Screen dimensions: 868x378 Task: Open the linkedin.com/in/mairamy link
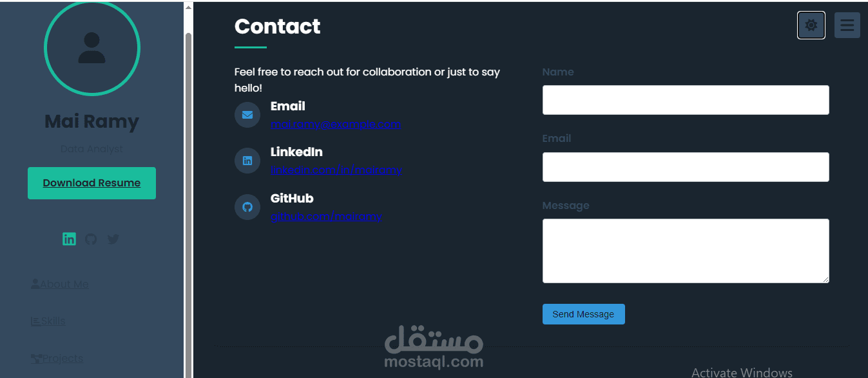pyautogui.click(x=336, y=170)
